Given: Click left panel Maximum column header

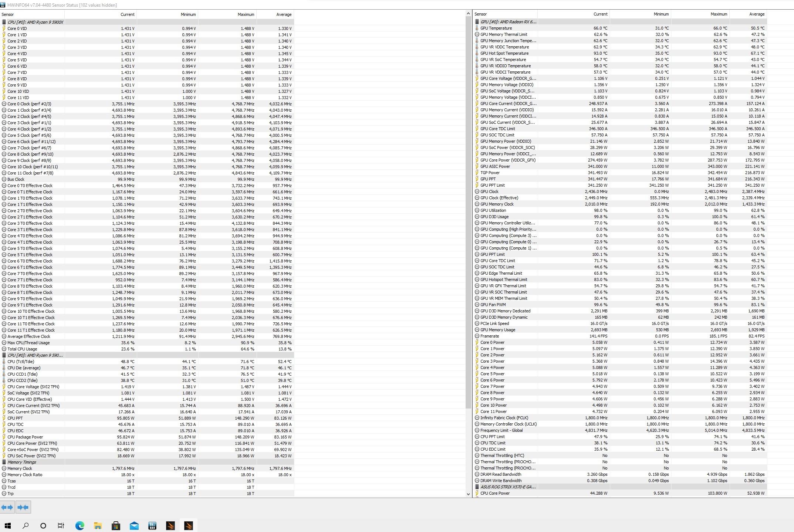Looking at the screenshot, I should pyautogui.click(x=227, y=14).
